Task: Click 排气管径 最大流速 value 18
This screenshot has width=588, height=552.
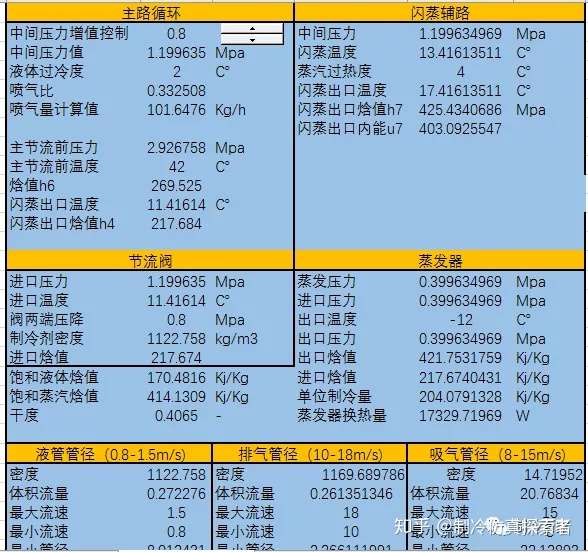Action: 351,513
